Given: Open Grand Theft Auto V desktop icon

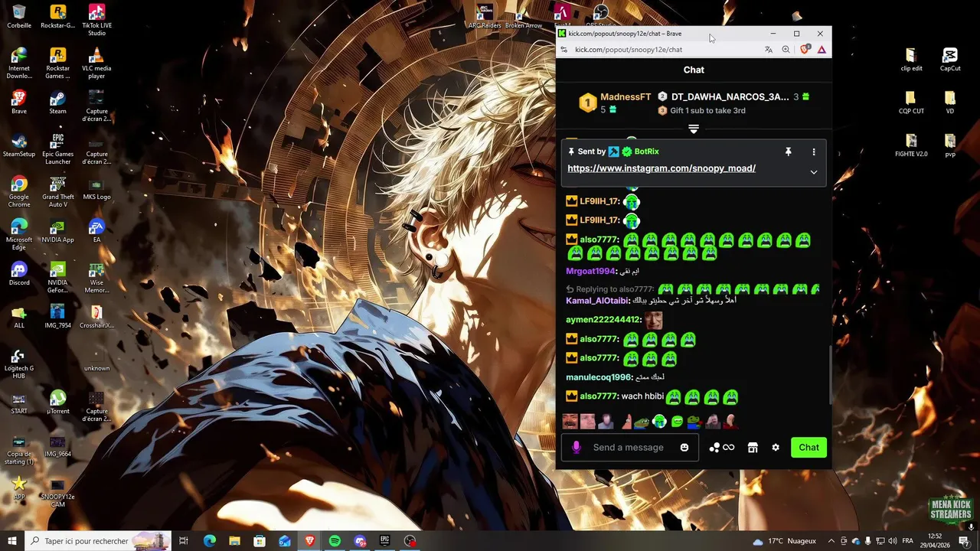Looking at the screenshot, I should 57,191.
